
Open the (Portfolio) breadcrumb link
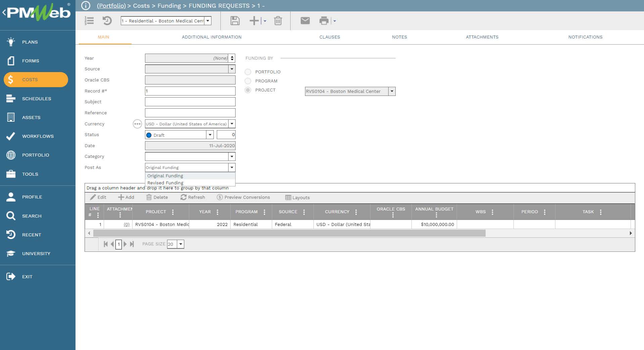pos(111,6)
